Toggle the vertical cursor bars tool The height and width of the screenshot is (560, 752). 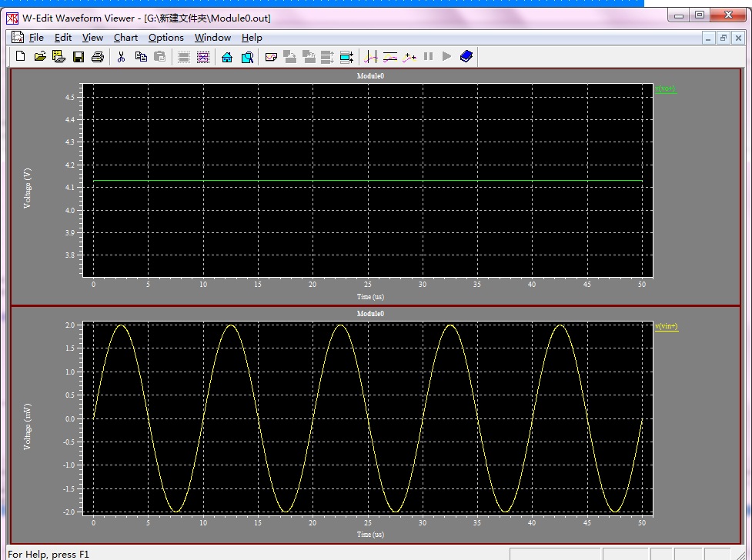click(x=371, y=56)
